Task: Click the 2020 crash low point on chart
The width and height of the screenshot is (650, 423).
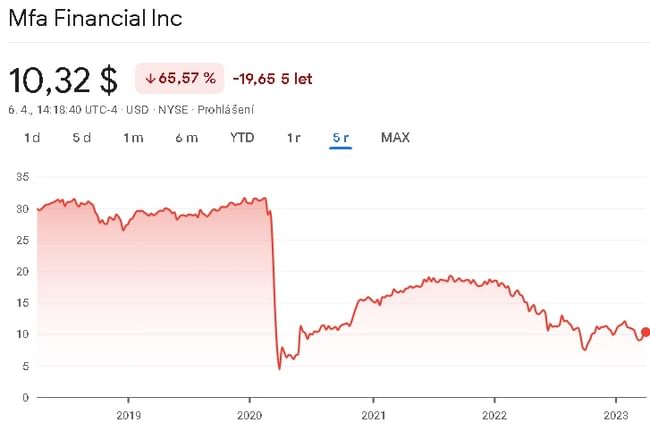Action: coord(279,368)
